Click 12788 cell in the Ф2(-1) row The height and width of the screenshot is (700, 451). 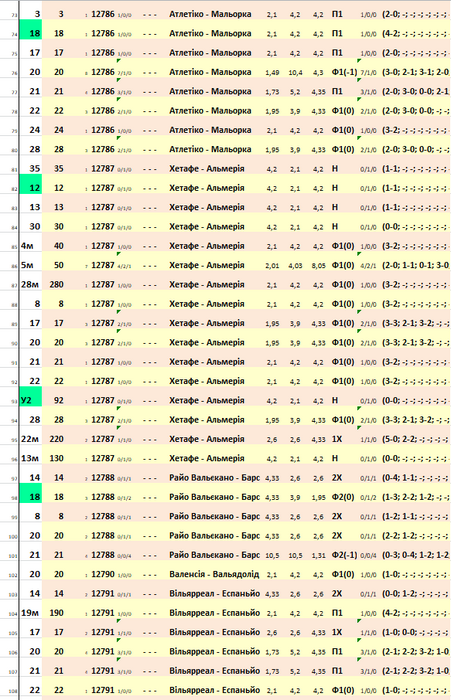(103, 555)
